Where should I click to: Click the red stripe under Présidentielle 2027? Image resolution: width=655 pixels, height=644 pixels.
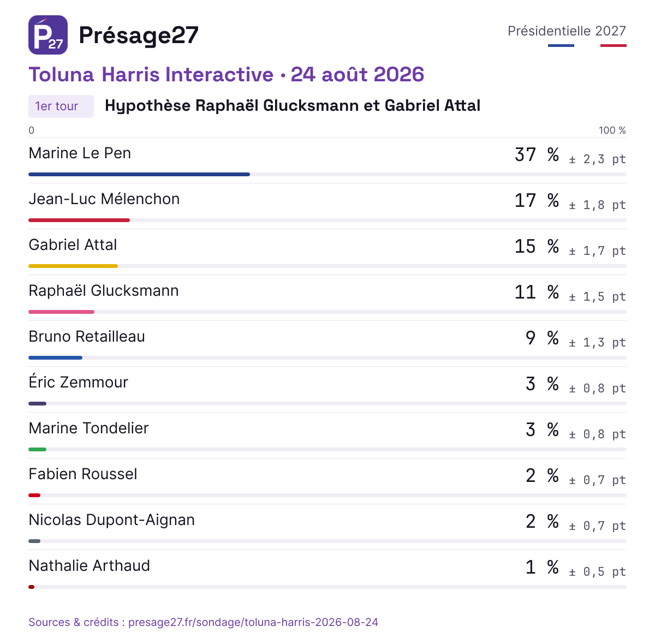click(614, 45)
